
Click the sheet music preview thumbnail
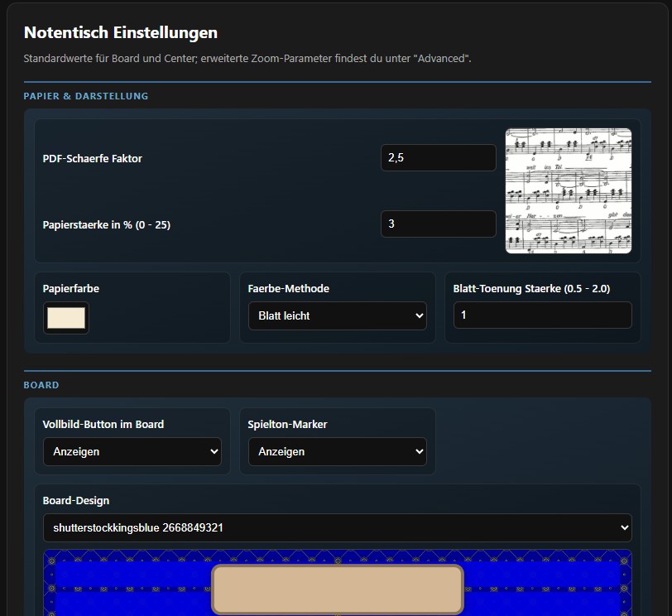pos(569,190)
